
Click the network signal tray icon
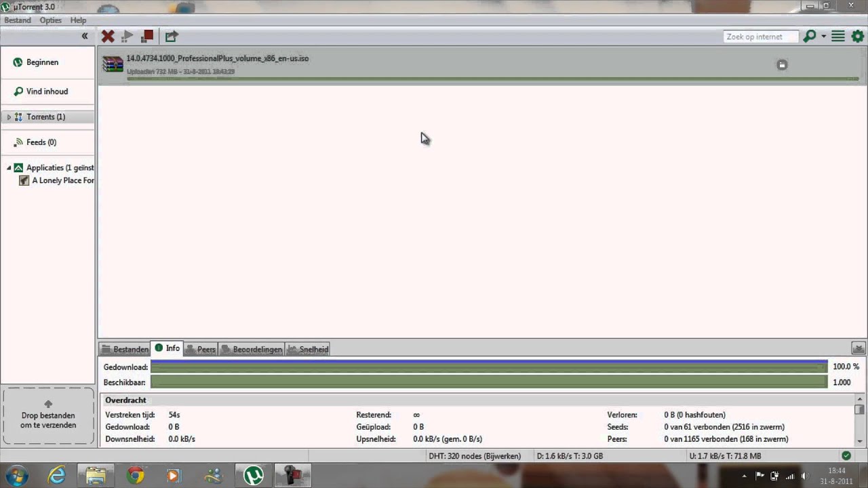click(x=789, y=476)
